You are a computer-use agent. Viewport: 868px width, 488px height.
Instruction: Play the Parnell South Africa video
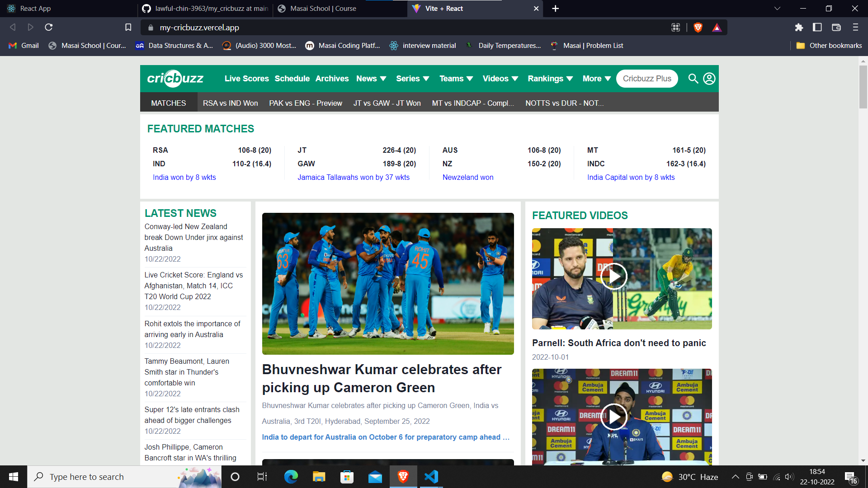(x=613, y=276)
